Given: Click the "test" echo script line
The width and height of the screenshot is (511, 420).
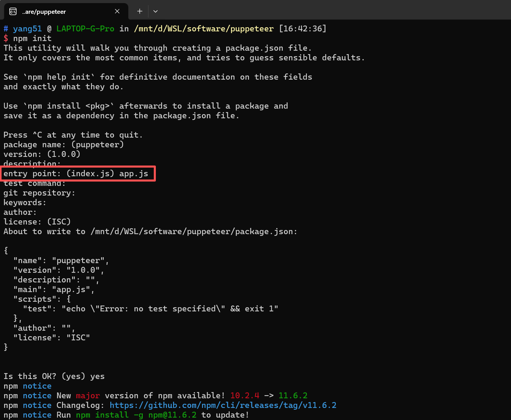Looking at the screenshot, I should 151,309.
